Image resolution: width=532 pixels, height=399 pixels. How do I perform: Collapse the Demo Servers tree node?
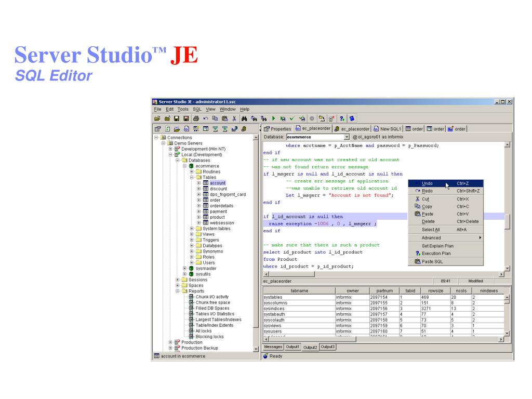click(x=163, y=143)
